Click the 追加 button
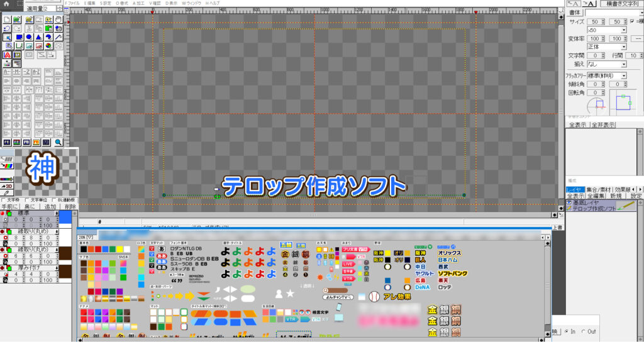 coord(50,206)
